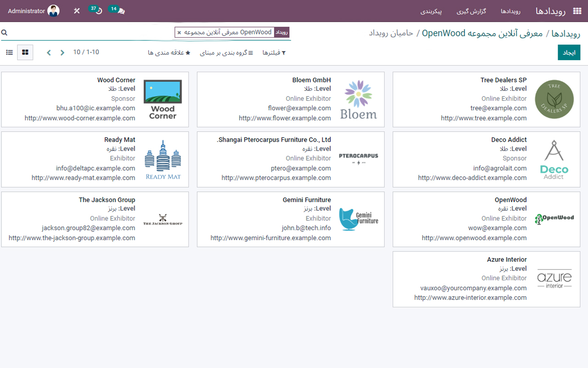Switch to list view

click(x=9, y=52)
